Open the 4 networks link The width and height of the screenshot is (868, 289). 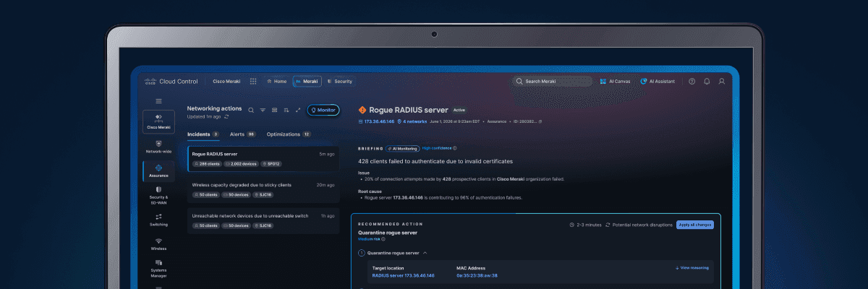[x=412, y=122]
